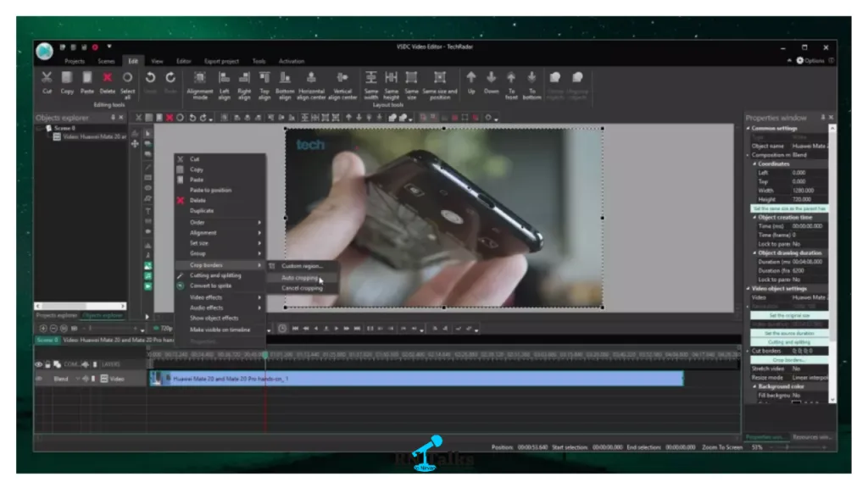Click the clock icon in playback toolbar
Screen dimensions: 868x488
(x=282, y=328)
